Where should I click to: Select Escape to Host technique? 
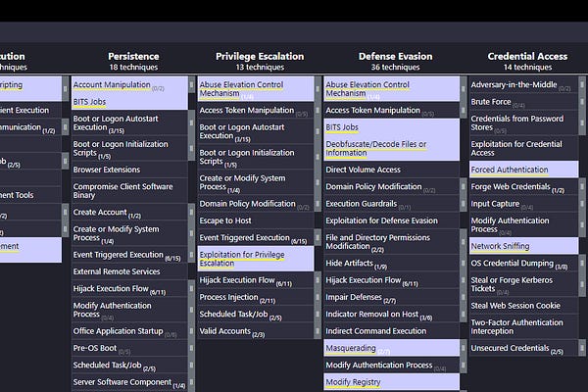(256, 220)
